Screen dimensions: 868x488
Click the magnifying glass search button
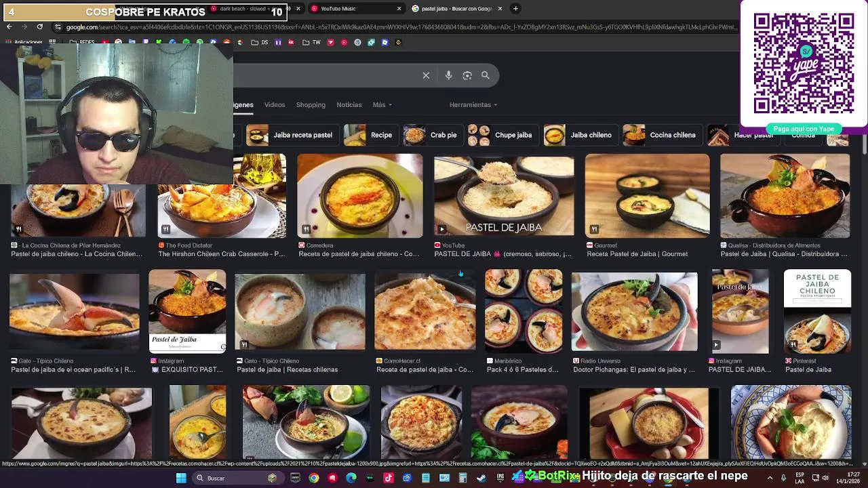coord(486,75)
